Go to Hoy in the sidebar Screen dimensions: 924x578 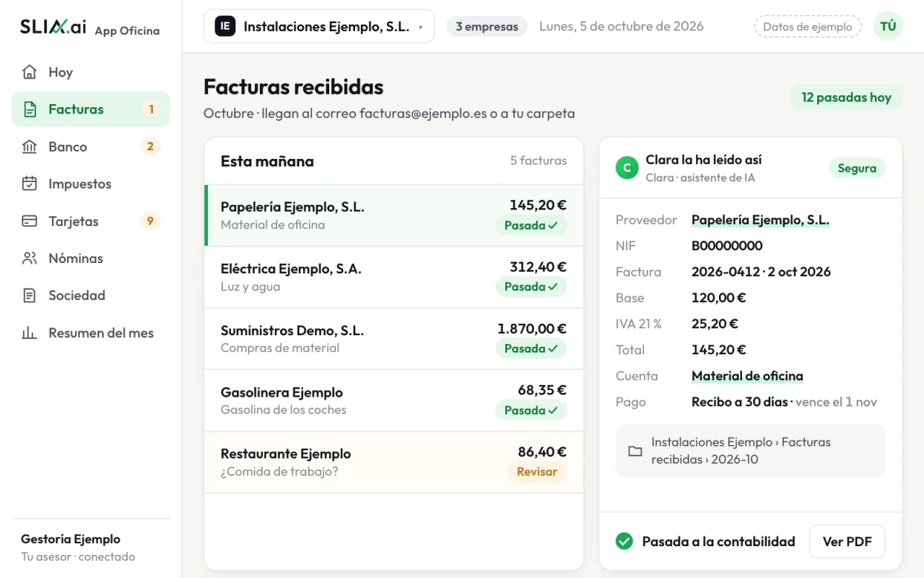click(91, 72)
